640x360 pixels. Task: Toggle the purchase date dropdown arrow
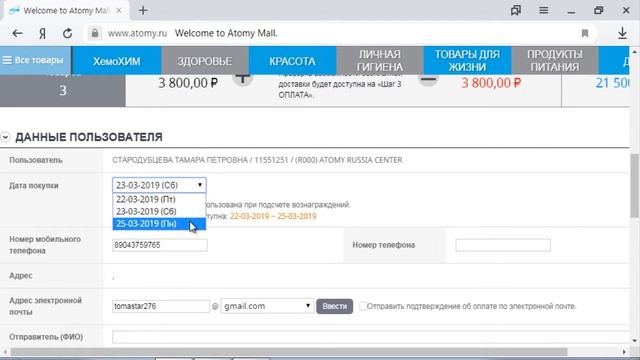200,185
